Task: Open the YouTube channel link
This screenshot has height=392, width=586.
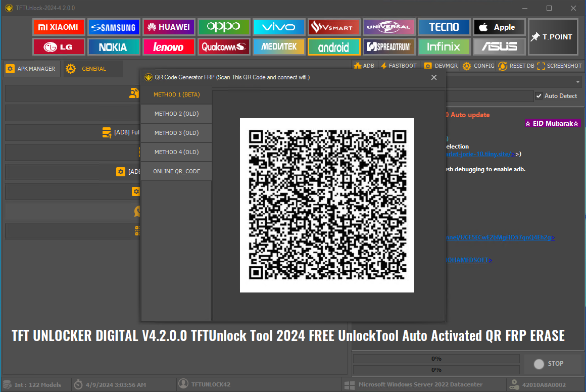Action: (x=500, y=237)
